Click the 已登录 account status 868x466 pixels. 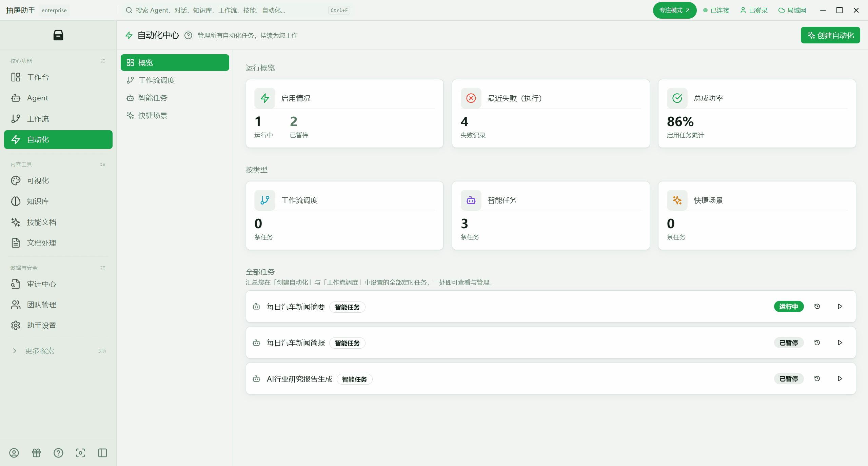754,11
